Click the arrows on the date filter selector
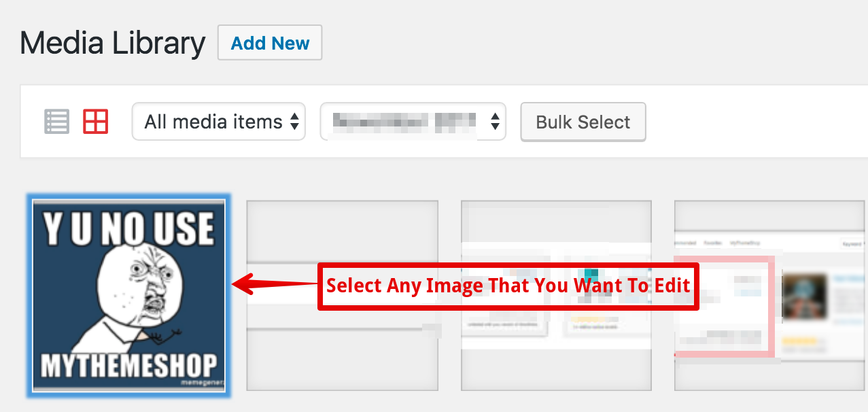 tap(496, 122)
